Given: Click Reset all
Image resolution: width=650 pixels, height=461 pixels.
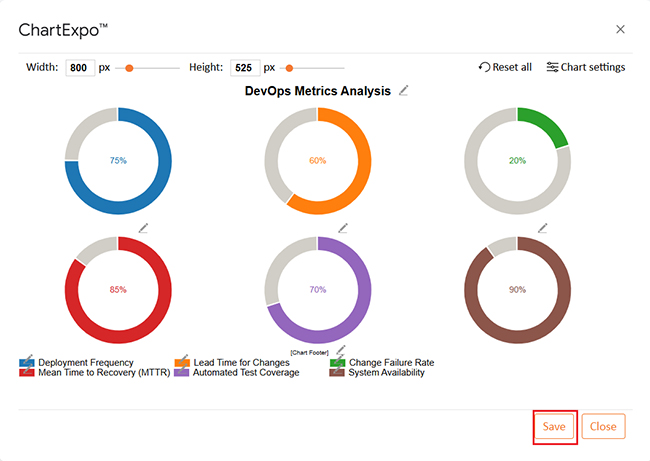Looking at the screenshot, I should point(505,67).
